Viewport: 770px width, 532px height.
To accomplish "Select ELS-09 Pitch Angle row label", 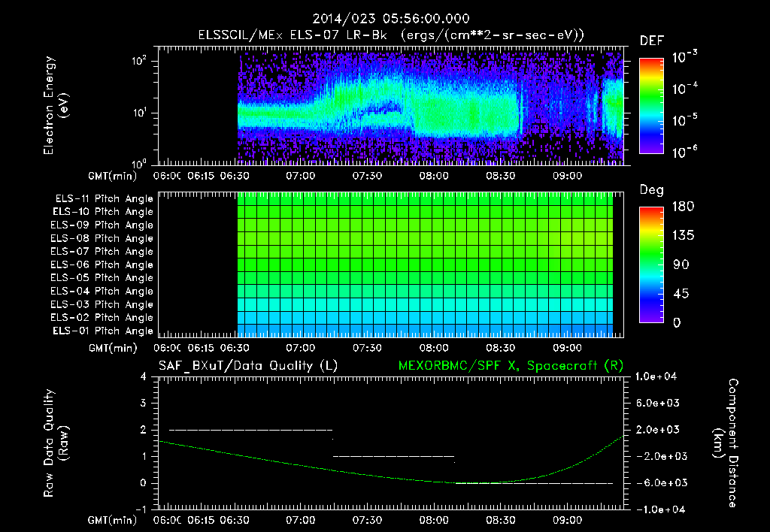I will coord(102,225).
